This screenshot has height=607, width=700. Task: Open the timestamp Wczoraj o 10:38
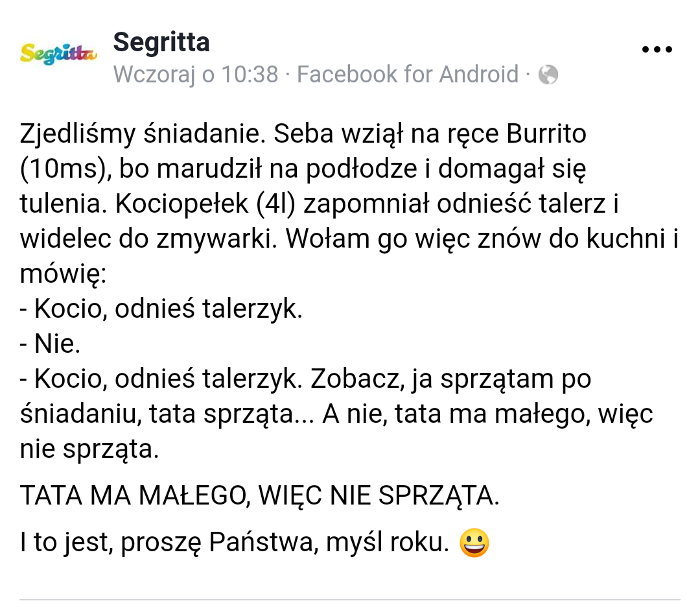click(x=196, y=74)
